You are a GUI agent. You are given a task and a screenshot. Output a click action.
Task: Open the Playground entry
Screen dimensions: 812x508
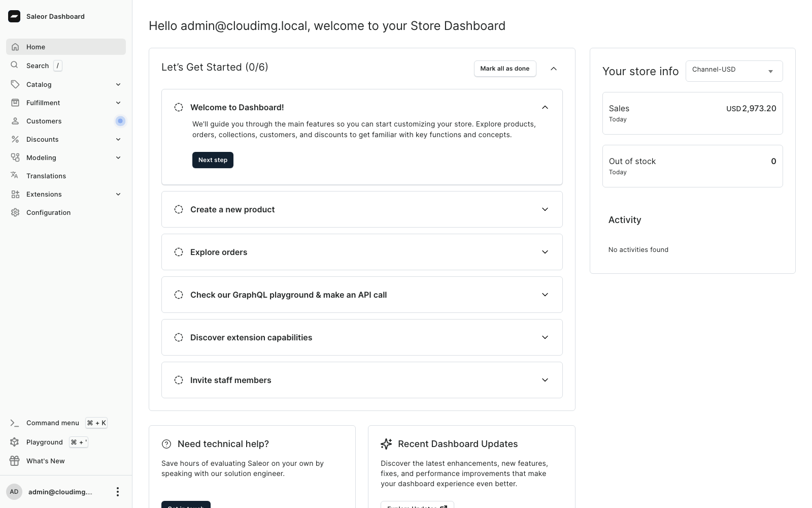click(x=66, y=442)
